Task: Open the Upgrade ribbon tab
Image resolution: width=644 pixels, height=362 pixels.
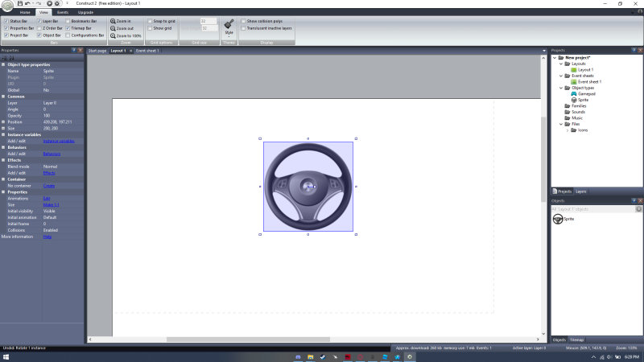Action: (85, 12)
